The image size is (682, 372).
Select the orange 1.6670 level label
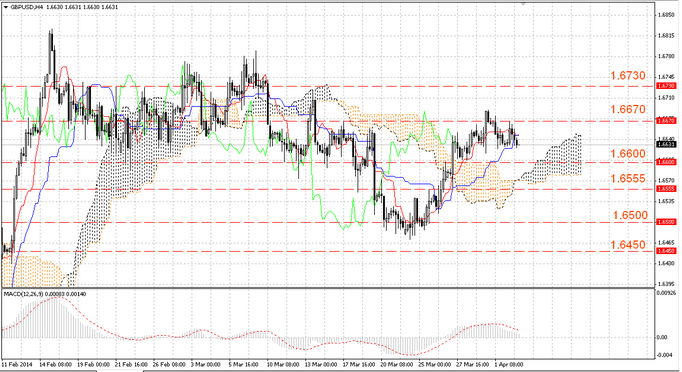point(628,109)
